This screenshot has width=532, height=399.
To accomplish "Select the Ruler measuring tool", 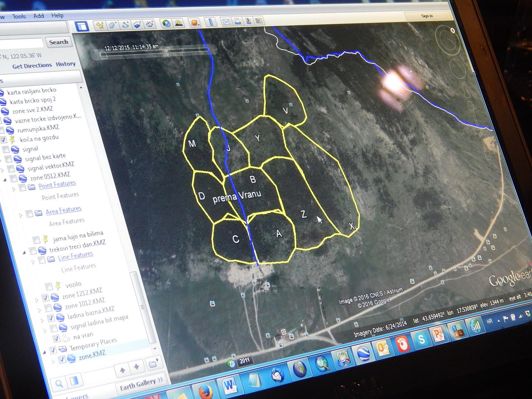I will [x=211, y=22].
